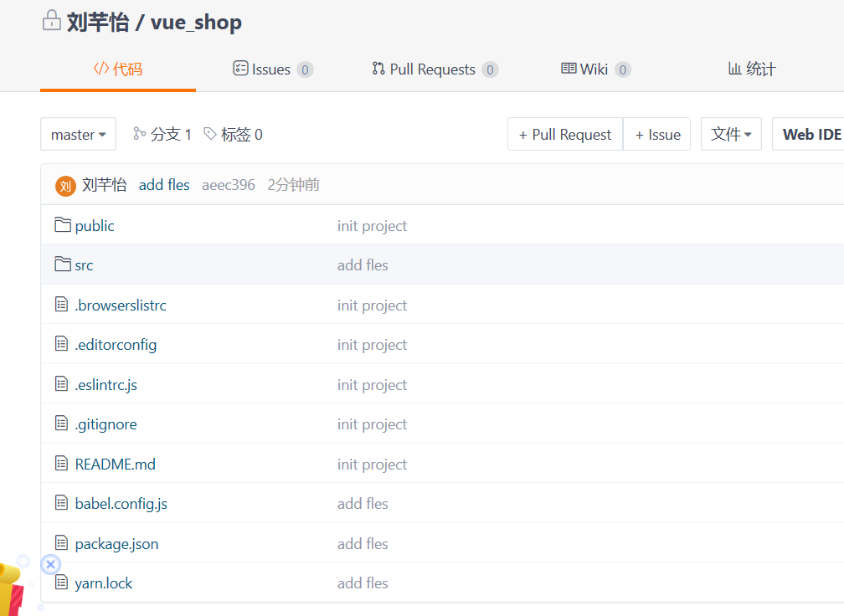The height and width of the screenshot is (616, 844).
Task: Open vue_shop repository title link
Action: (196, 22)
